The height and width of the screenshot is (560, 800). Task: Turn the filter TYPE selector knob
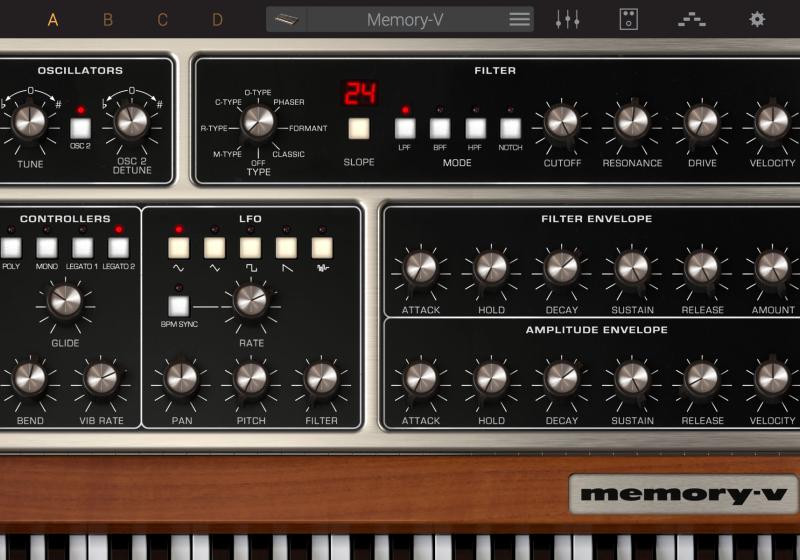(x=258, y=123)
